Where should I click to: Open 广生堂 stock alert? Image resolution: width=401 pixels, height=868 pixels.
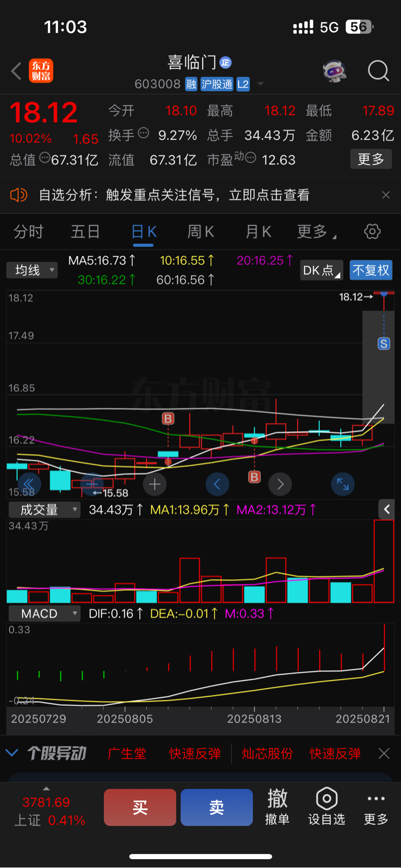[127, 754]
